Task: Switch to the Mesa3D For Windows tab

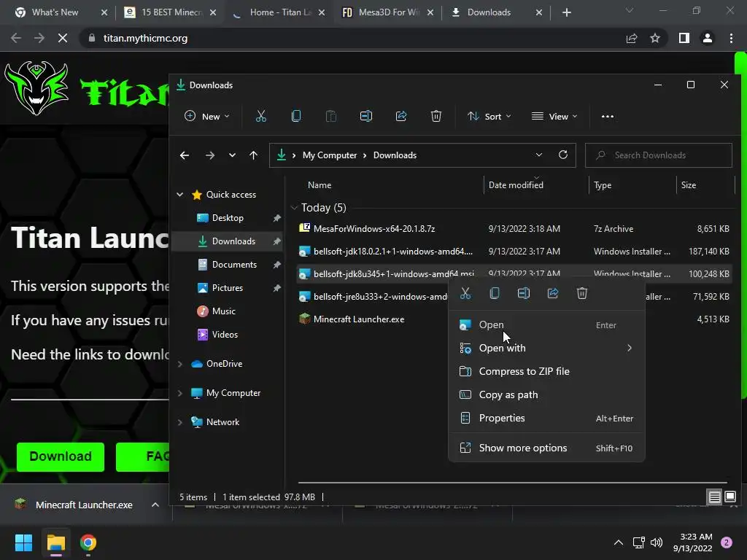Action: point(381,12)
